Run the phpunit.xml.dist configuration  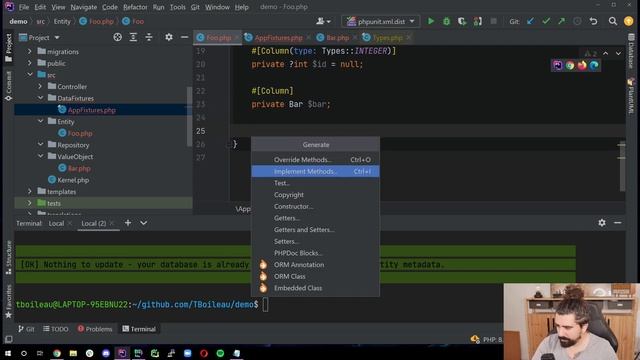431,21
